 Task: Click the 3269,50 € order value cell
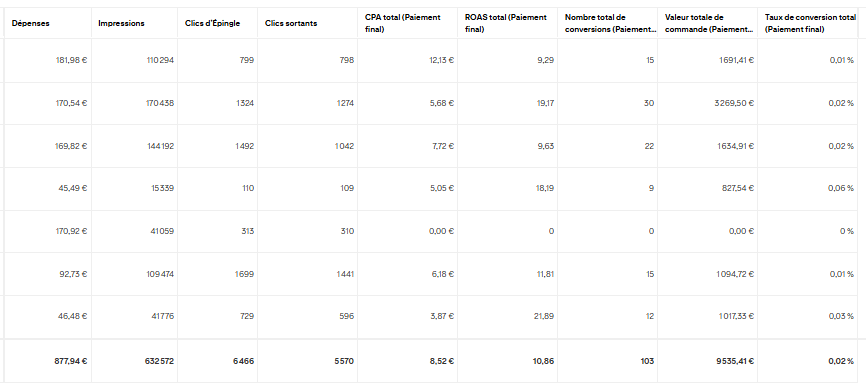(733, 103)
